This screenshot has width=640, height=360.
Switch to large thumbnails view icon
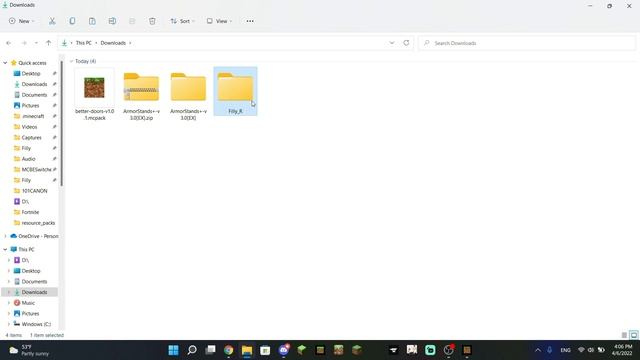coord(633,335)
